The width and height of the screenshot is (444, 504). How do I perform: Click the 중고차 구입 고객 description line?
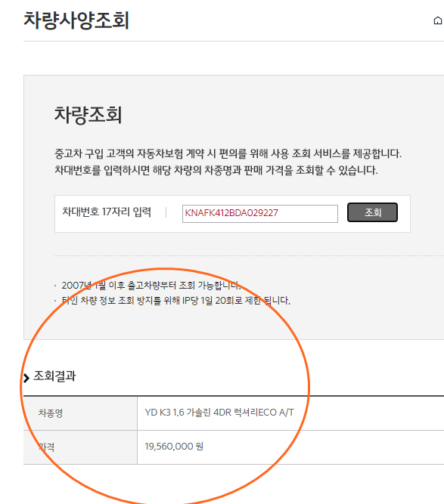(228, 153)
